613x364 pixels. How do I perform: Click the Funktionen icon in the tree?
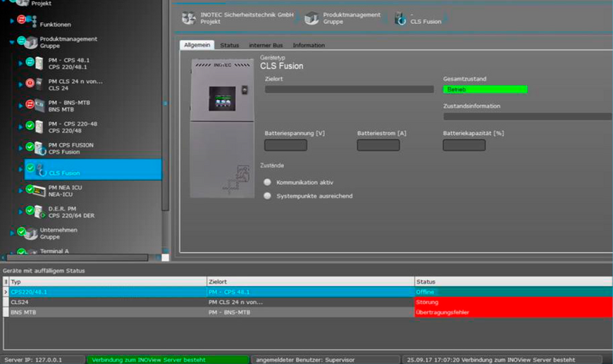32,21
